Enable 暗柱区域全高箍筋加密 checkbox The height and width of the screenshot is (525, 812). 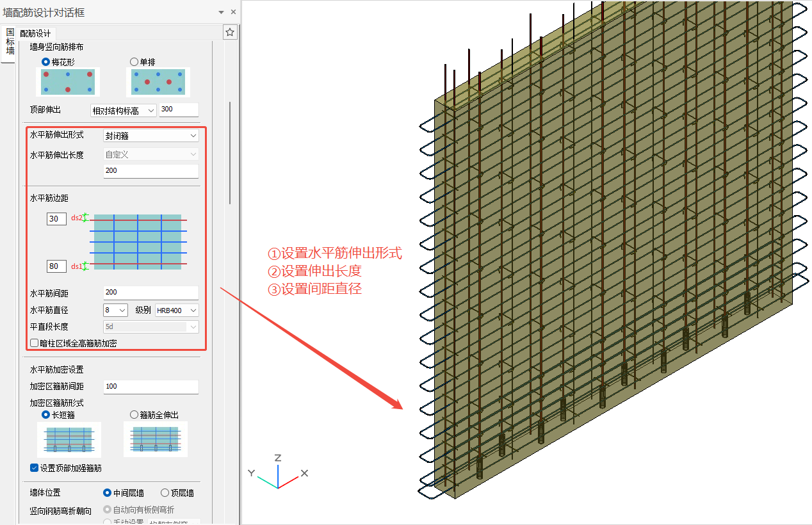35,343
